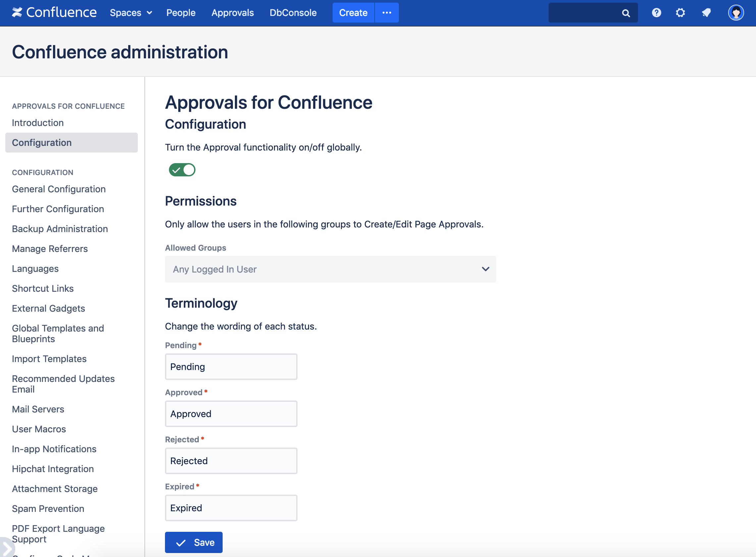Click the Save button
The width and height of the screenshot is (756, 557).
194,542
